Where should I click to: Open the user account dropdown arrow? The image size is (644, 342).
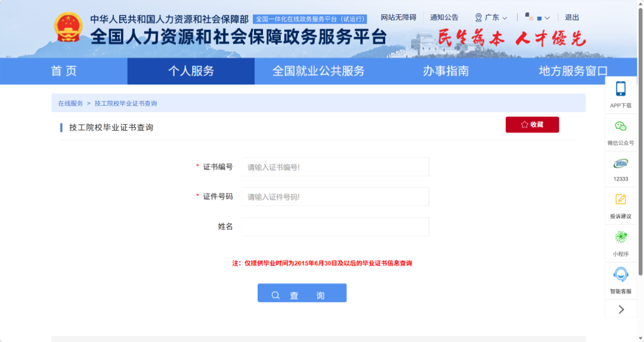(547, 18)
